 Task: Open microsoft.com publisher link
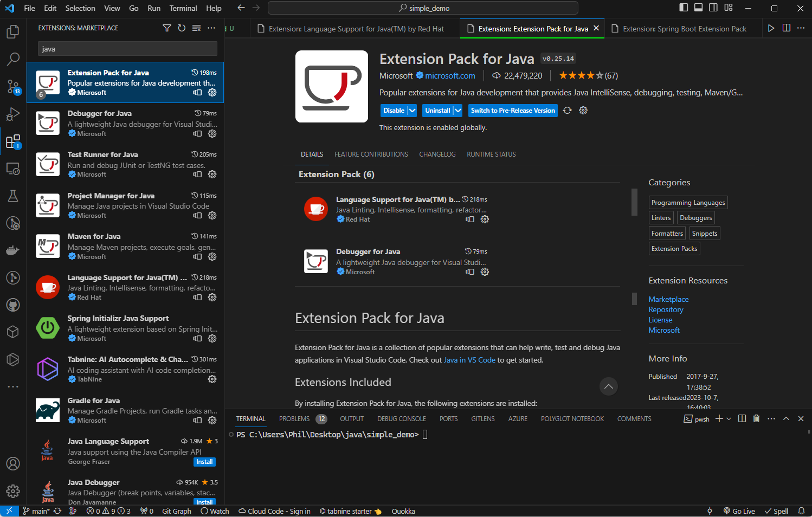[450, 76]
